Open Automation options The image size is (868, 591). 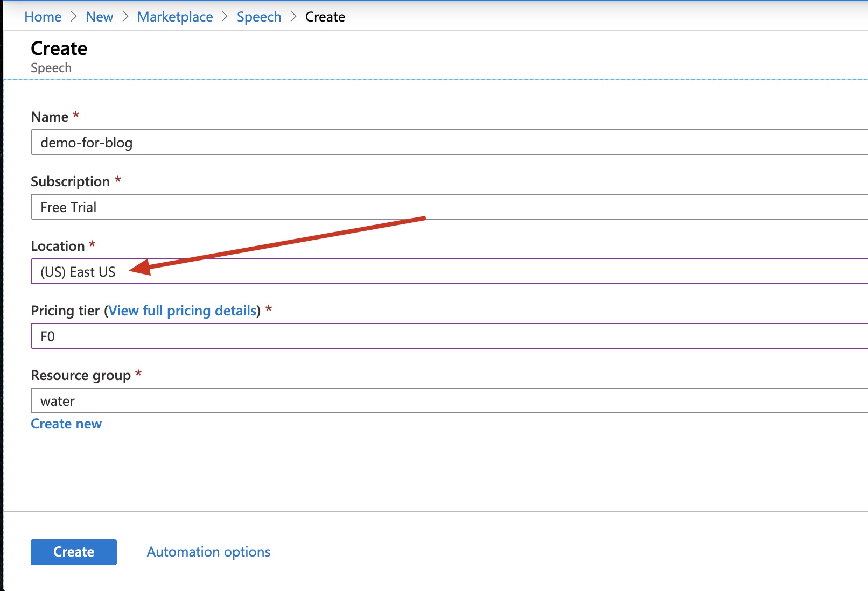[x=208, y=552]
